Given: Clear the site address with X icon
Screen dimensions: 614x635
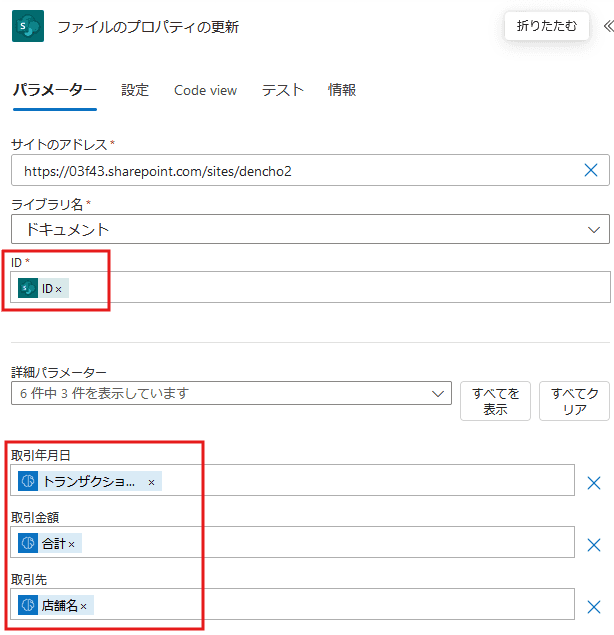Looking at the screenshot, I should 591,171.
